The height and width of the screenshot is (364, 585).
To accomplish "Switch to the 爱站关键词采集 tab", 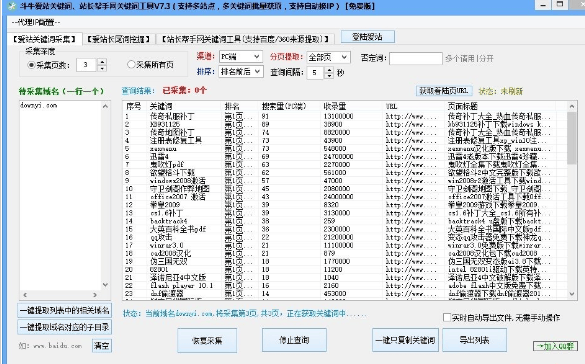I will (x=44, y=39).
